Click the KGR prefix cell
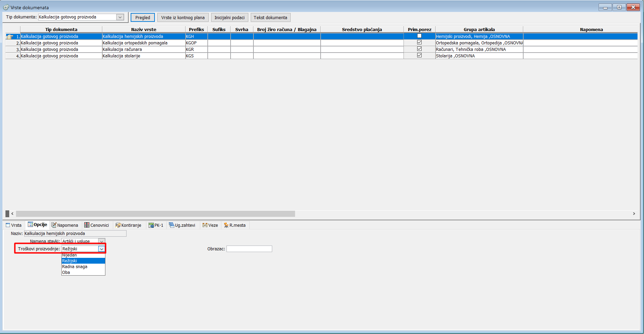 [x=196, y=50]
